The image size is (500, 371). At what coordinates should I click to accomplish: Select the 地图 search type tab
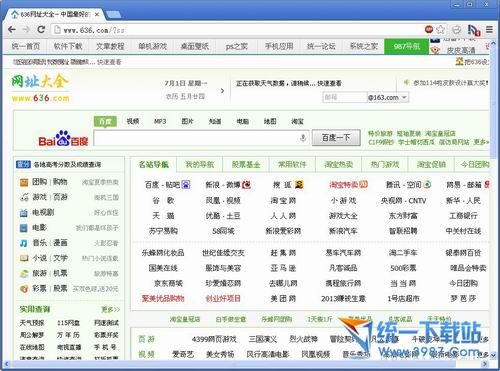click(270, 121)
